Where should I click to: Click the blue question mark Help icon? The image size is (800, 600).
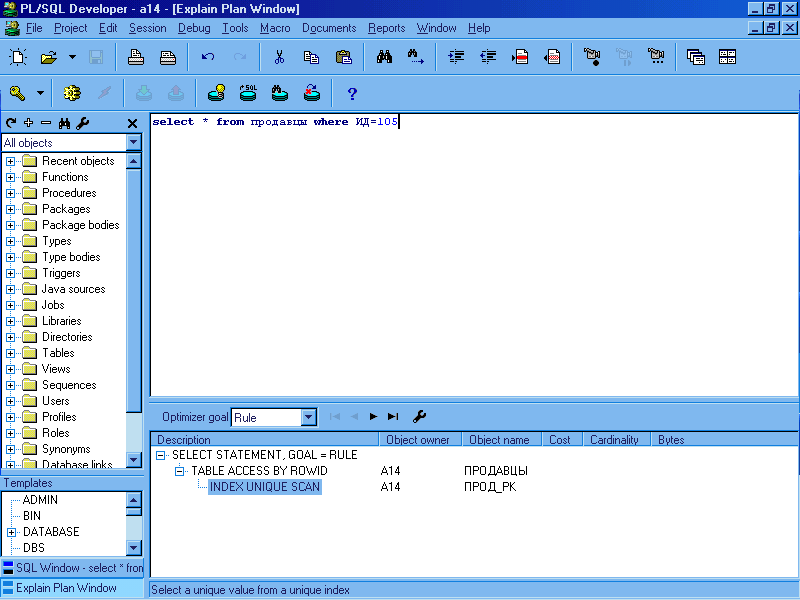point(352,93)
